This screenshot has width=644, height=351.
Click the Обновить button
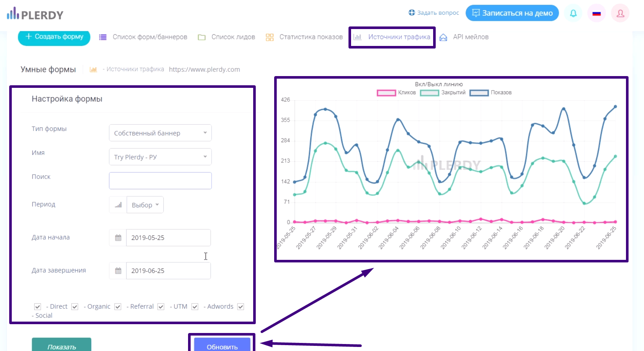point(222,344)
